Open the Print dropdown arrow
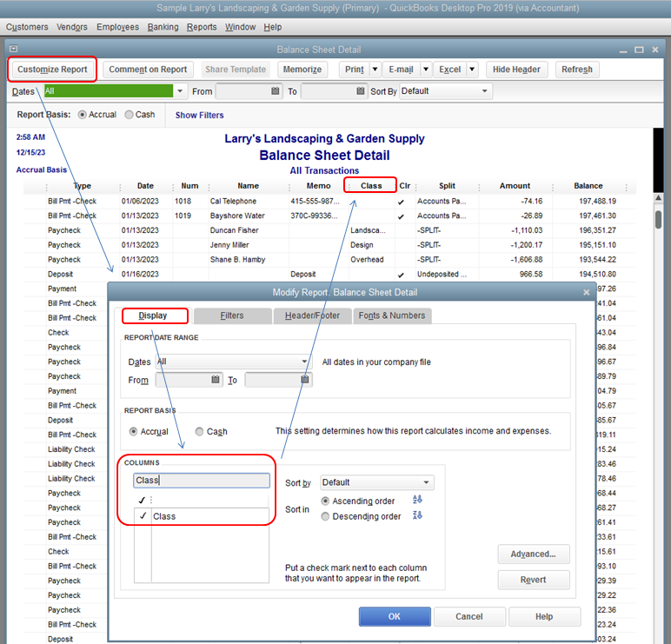671x644 pixels. coord(375,70)
